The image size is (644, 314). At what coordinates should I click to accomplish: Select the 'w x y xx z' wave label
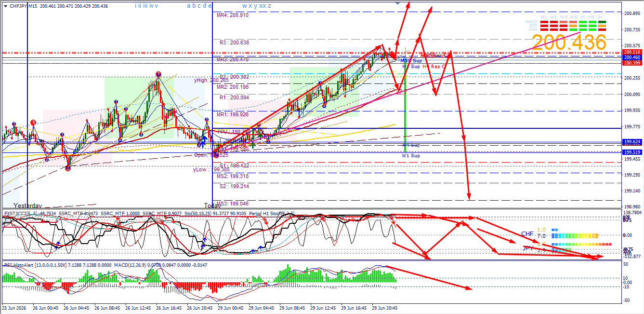click(x=256, y=6)
